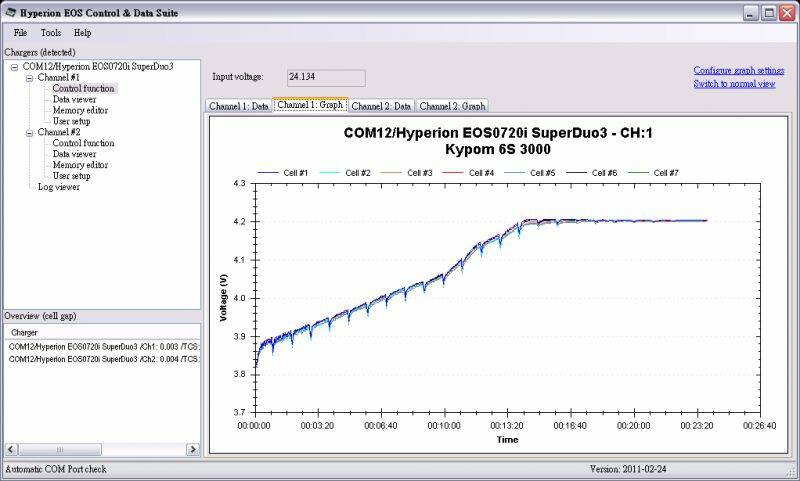Click the overview scrollbar left arrow

click(x=11, y=449)
